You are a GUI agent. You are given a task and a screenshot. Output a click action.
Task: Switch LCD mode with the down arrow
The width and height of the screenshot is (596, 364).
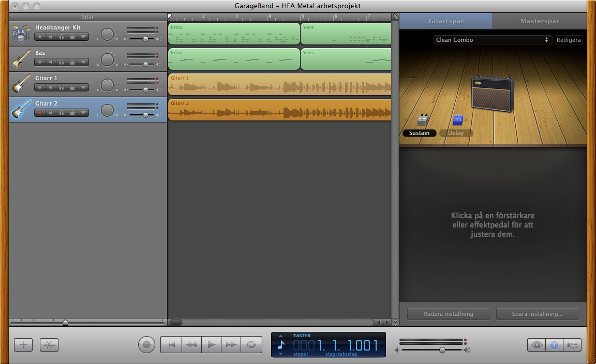[x=280, y=354]
